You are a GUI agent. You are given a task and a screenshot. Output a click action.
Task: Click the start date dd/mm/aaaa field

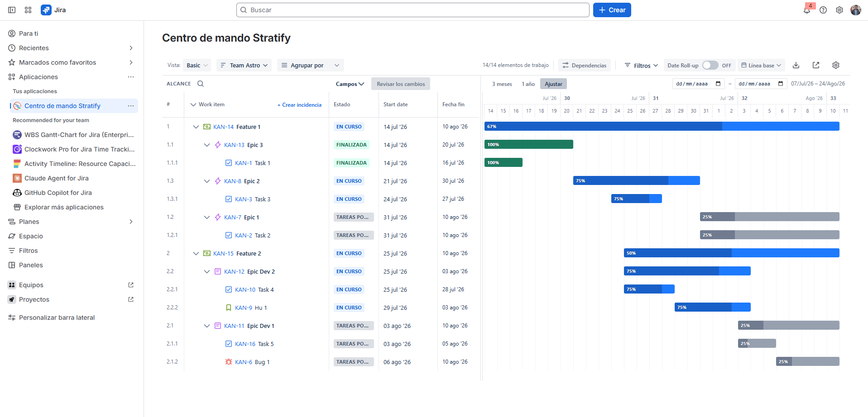coord(698,84)
